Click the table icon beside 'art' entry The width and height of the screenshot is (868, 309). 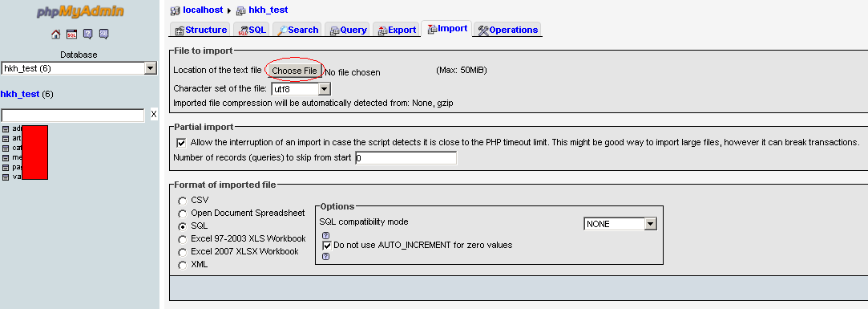pos(6,138)
